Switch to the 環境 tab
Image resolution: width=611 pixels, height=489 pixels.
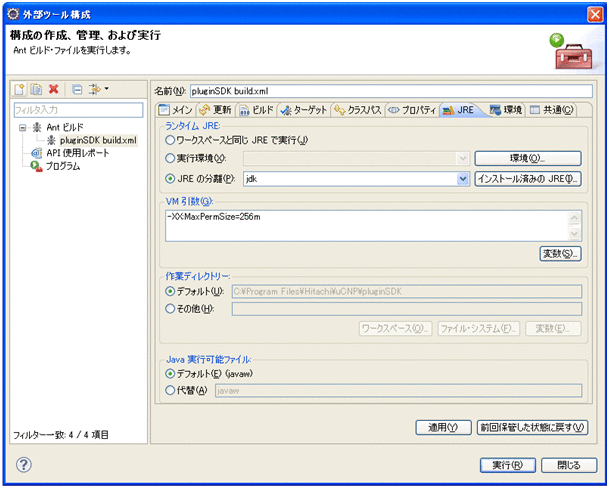[506, 110]
